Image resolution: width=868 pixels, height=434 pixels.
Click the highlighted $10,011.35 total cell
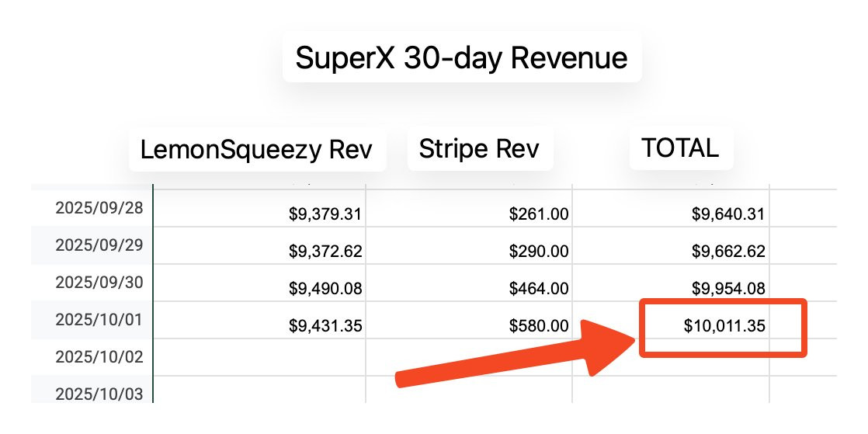(x=724, y=327)
